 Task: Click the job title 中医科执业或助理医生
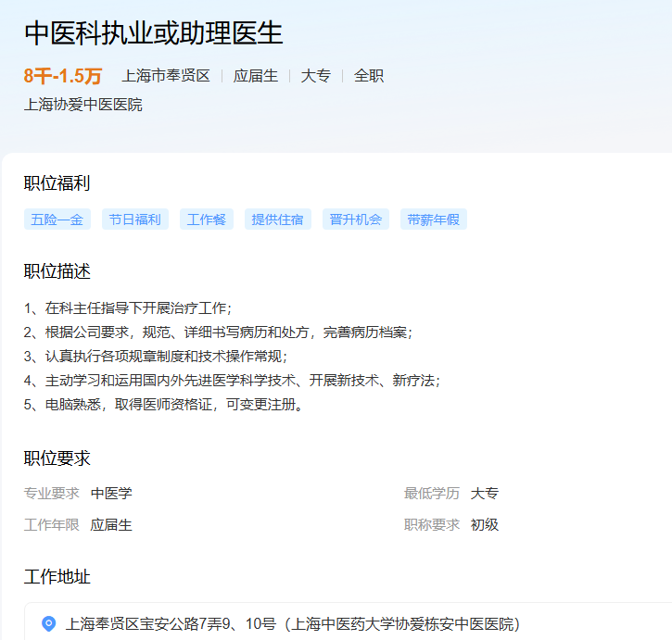(153, 32)
